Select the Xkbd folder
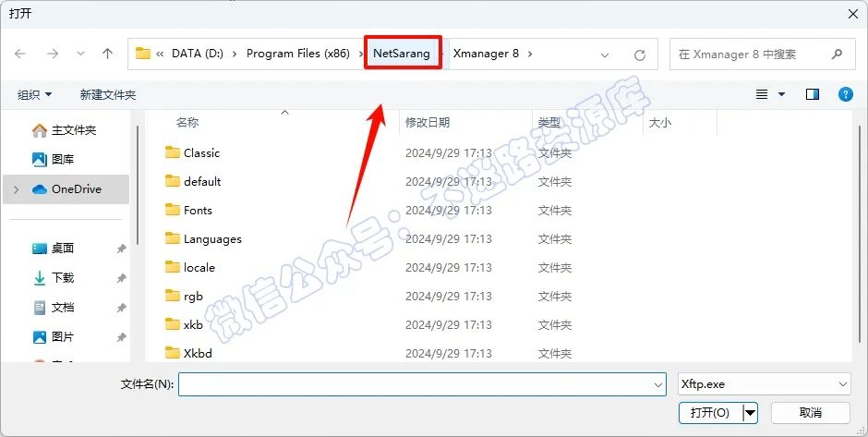Viewport: 868px width, 437px height. click(x=198, y=353)
